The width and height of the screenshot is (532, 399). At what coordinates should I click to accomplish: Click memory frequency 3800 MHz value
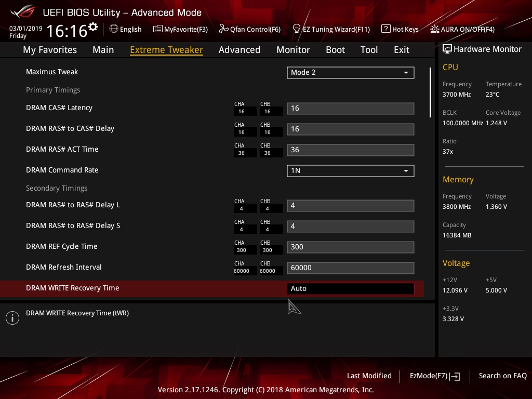coord(456,207)
